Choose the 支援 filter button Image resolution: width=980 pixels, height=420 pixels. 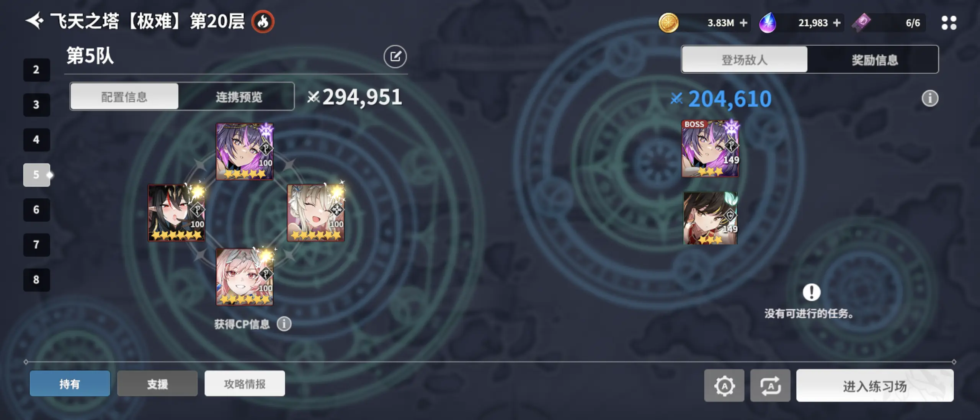[157, 384]
